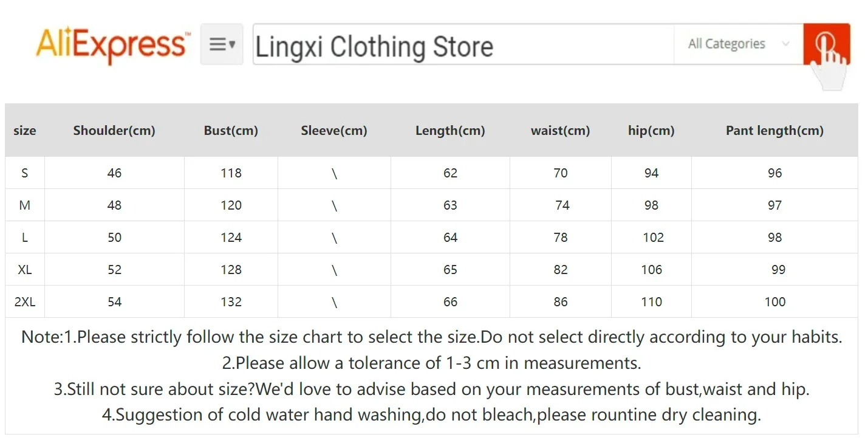Click the Length(cm) column header

click(x=450, y=131)
